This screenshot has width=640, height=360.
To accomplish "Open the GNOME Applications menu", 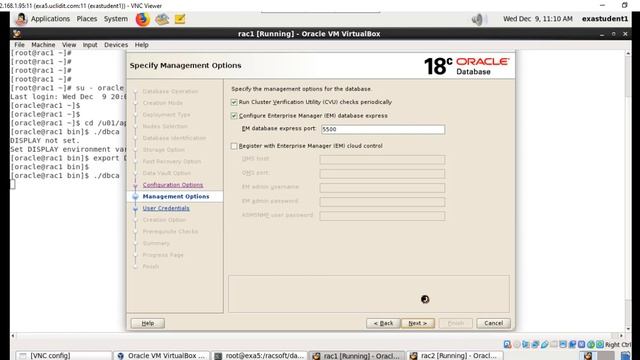I will [x=50, y=19].
